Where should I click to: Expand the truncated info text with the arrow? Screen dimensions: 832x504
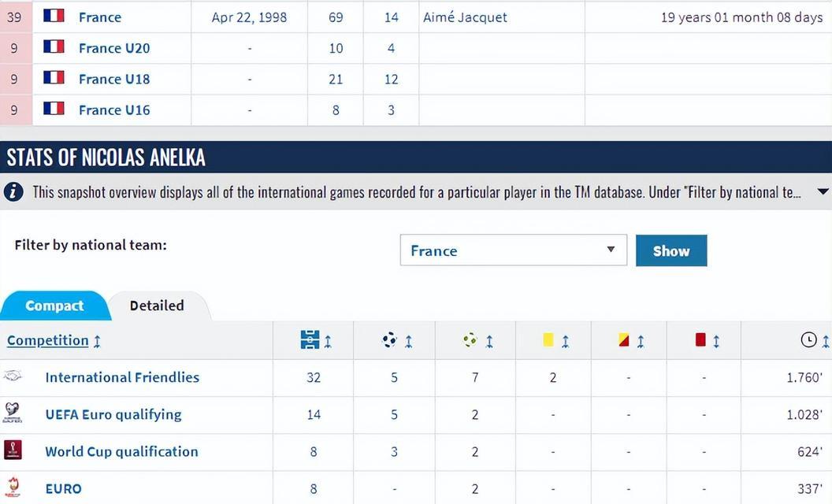tap(823, 191)
